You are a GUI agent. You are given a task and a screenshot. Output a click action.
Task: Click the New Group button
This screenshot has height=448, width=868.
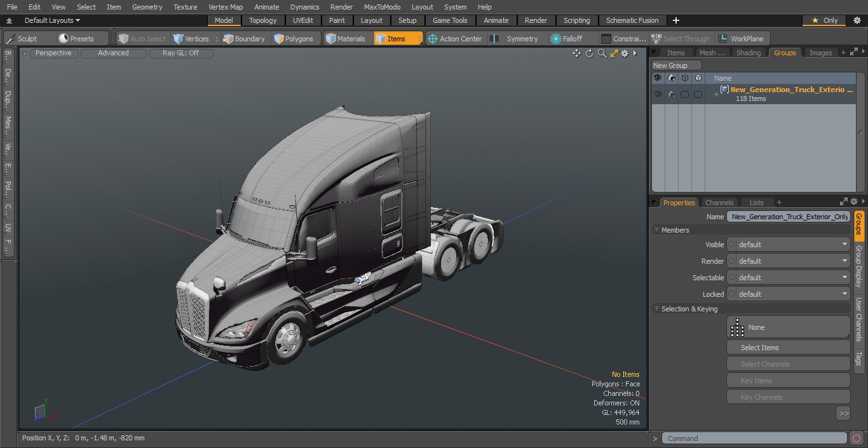676,65
